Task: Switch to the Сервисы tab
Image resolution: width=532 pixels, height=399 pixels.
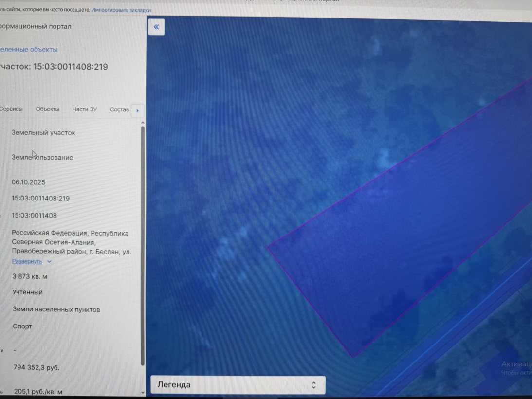Action: [11, 109]
